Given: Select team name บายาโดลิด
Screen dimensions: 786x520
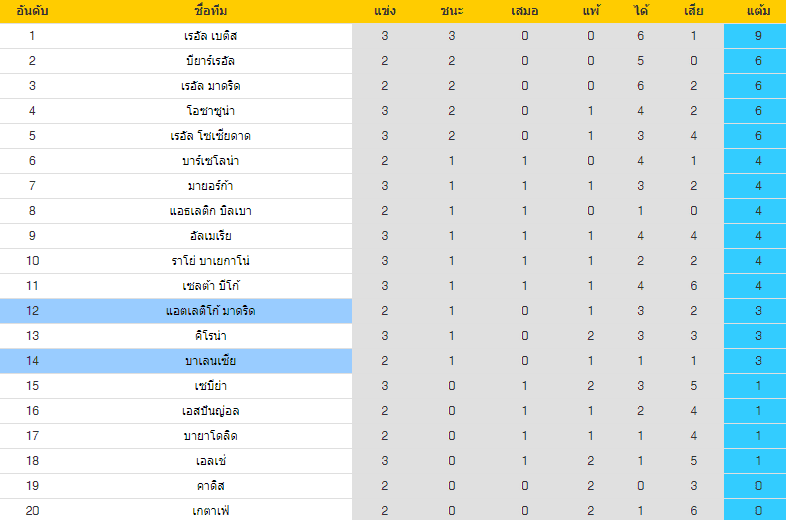Looking at the screenshot, I should click(211, 436).
